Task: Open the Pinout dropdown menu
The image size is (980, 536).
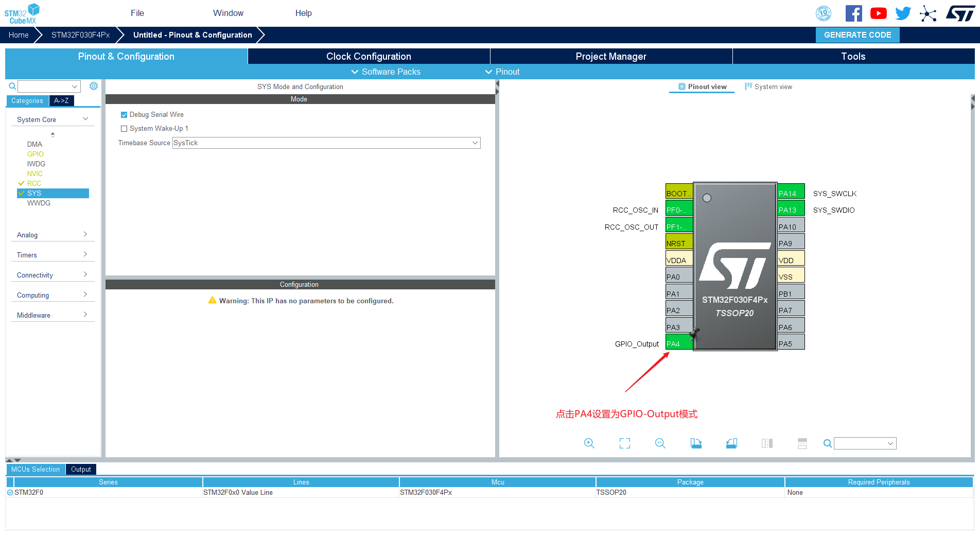Action: click(x=502, y=72)
